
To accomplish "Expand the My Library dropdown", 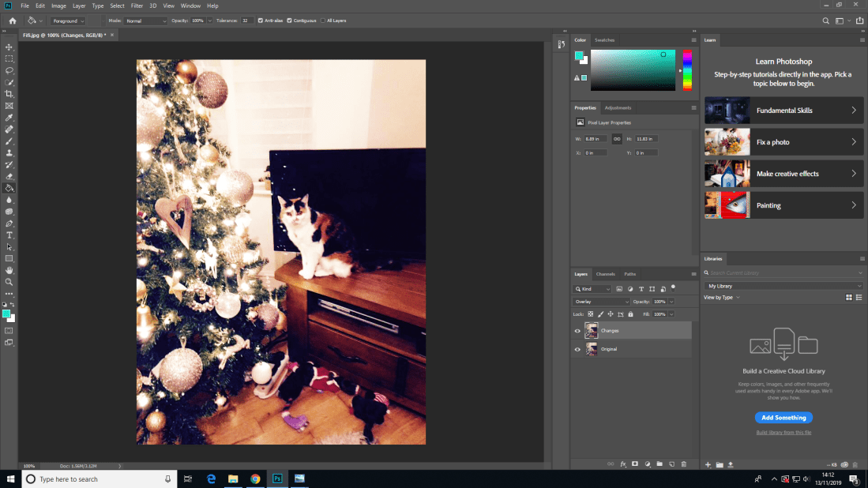I will coord(783,286).
